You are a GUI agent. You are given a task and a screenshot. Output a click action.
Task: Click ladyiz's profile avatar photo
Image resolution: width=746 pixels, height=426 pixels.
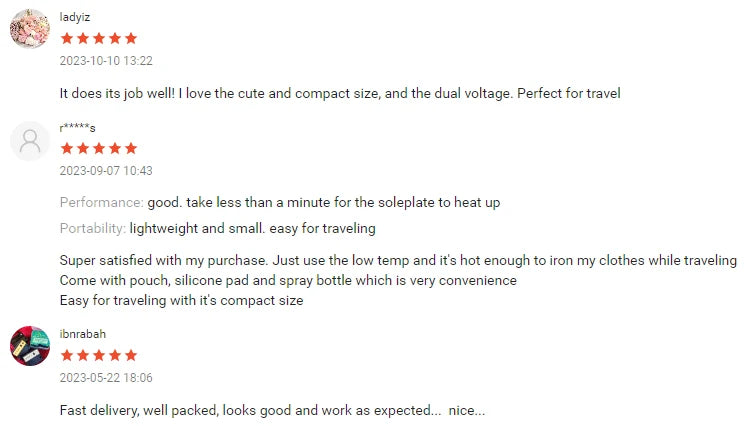pyautogui.click(x=30, y=29)
